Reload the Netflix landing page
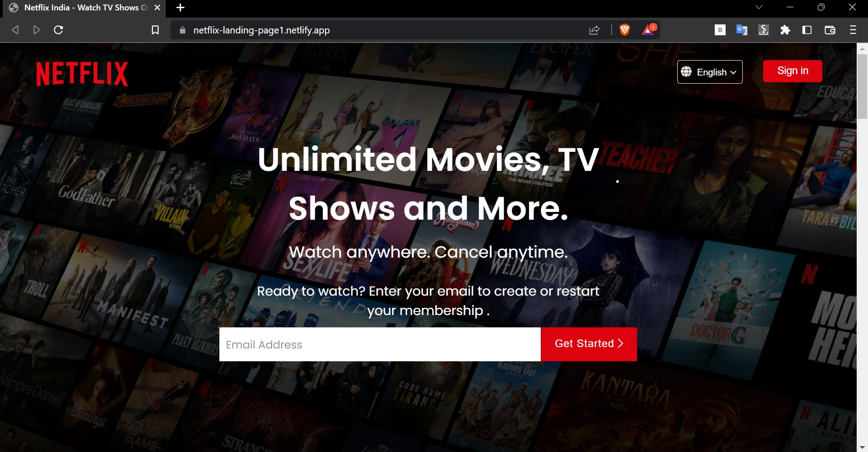The width and height of the screenshot is (868, 452). (59, 30)
